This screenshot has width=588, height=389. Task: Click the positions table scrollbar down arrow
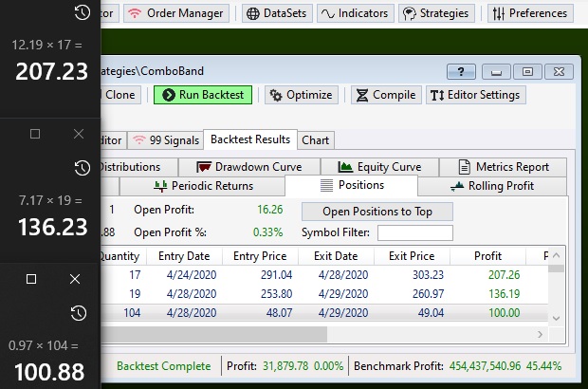pos(558,320)
